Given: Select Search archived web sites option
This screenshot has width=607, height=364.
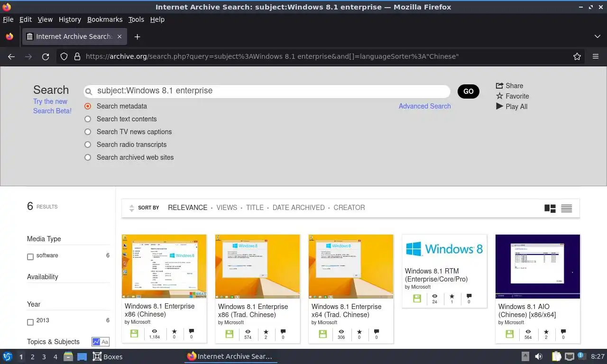Looking at the screenshot, I should (x=88, y=157).
